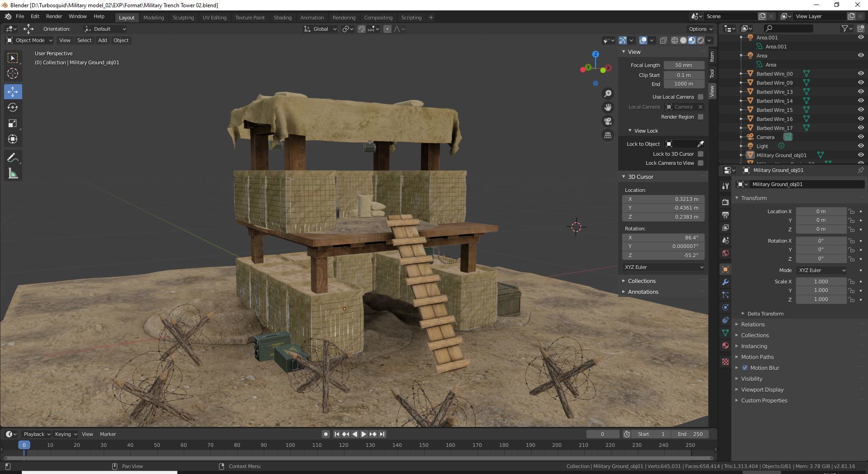Screen dimensions: 868x474
Task: Open the File menu
Action: [20, 16]
